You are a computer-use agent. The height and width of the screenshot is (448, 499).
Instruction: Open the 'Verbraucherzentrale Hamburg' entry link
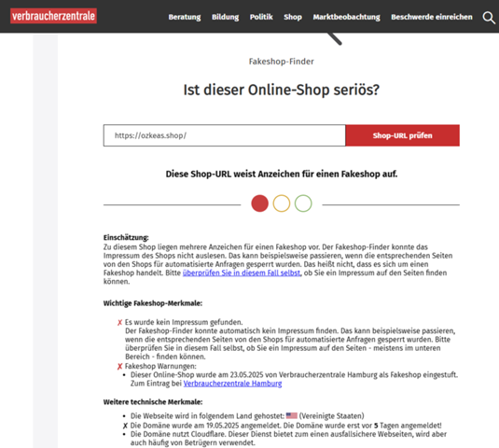tap(232, 384)
